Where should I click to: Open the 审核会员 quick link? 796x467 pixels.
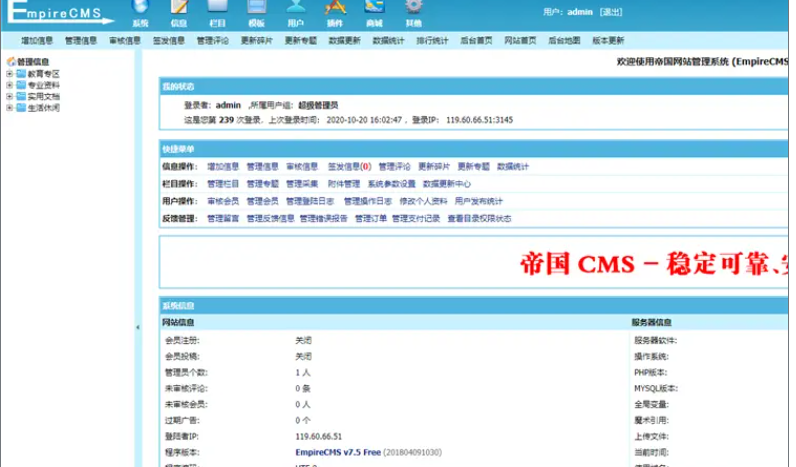click(x=223, y=201)
